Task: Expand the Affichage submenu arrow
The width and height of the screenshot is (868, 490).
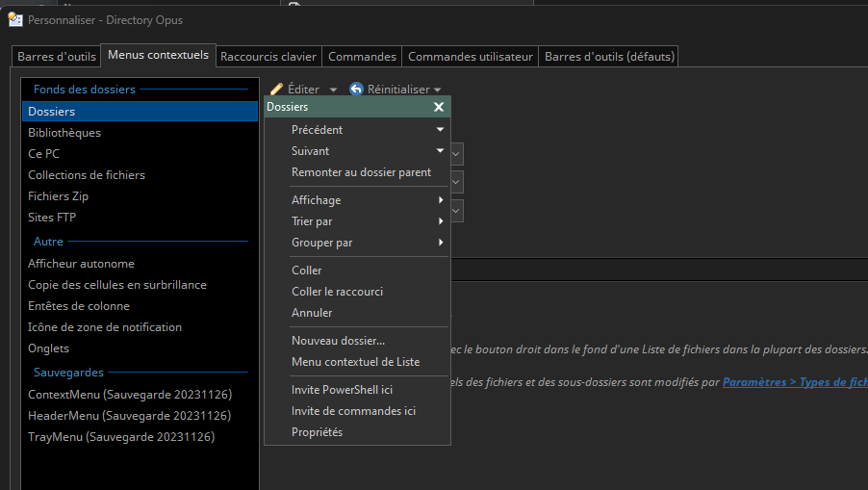Action: 441,200
